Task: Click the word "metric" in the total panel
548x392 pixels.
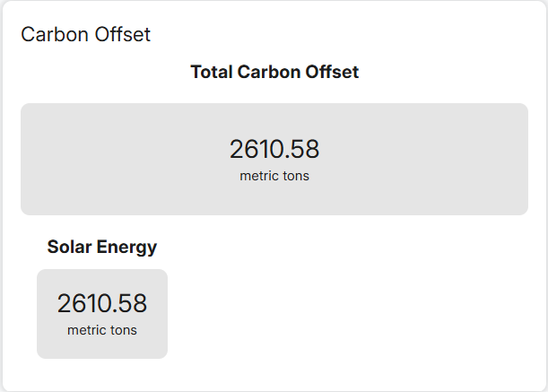Action: click(x=258, y=176)
